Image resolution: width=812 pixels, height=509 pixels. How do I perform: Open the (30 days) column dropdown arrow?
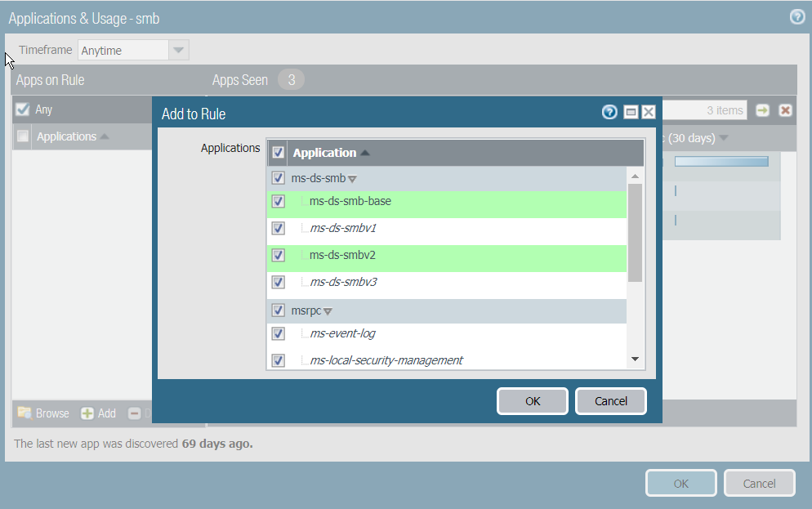point(724,138)
